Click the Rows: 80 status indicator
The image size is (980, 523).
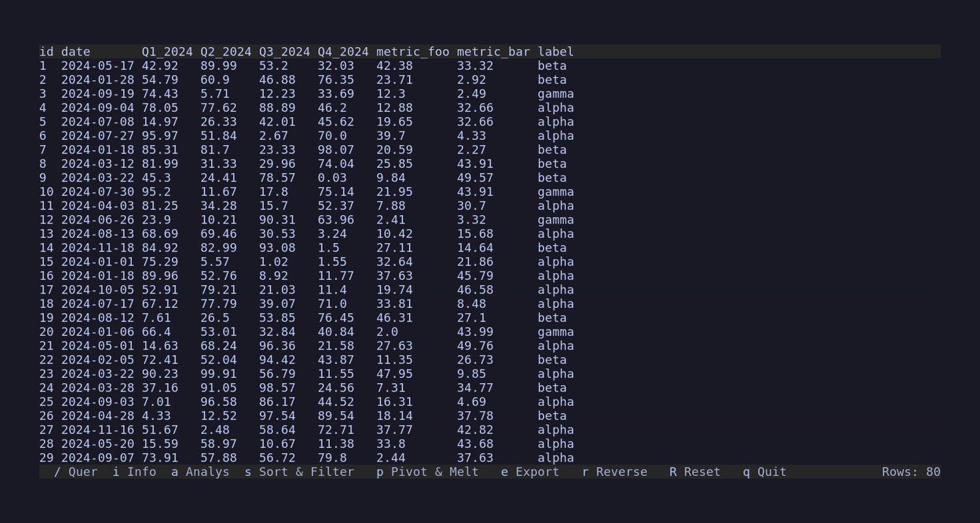pos(911,472)
